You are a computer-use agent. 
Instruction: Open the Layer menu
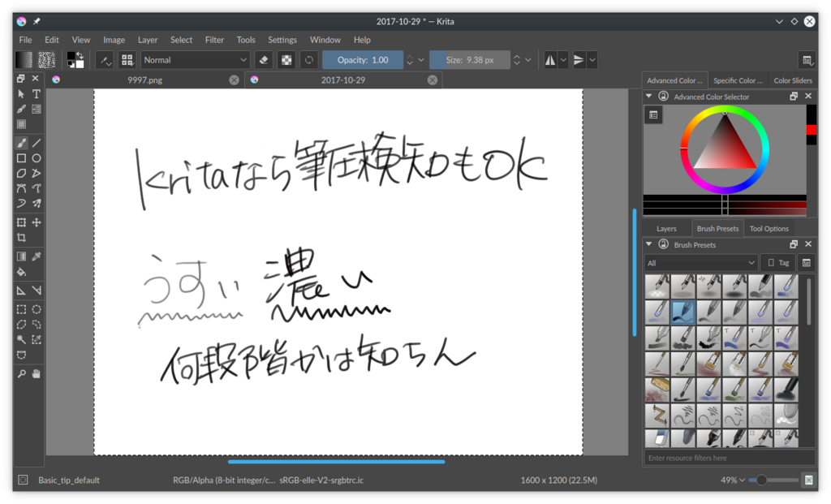tap(148, 40)
